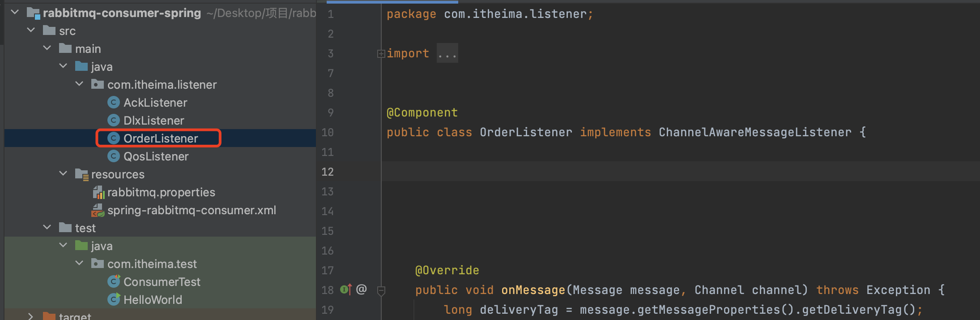Open the HelloWorld test class

click(x=152, y=300)
